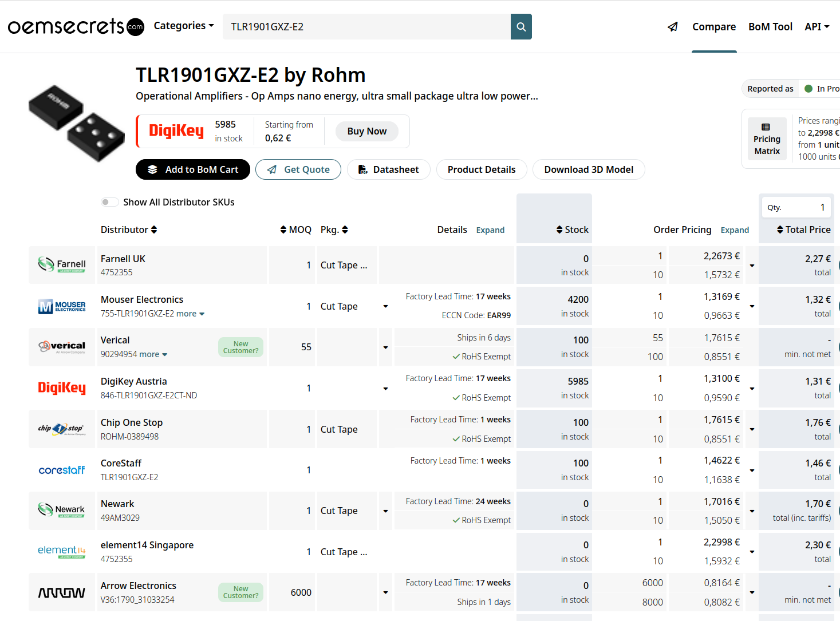Click Arrow SKU V36:1790_31033254
This screenshot has height=621, width=840.
137,599
